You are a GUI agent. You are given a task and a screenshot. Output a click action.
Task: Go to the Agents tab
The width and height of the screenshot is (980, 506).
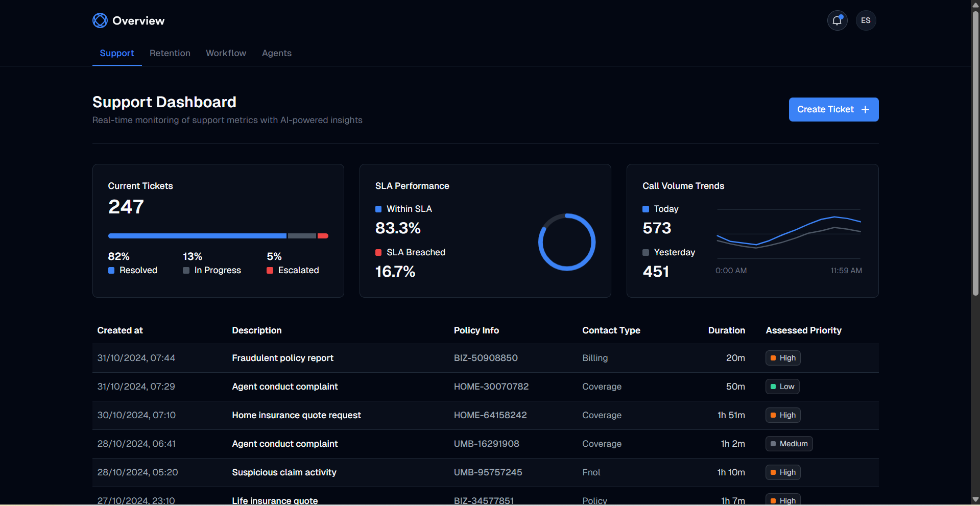276,53
